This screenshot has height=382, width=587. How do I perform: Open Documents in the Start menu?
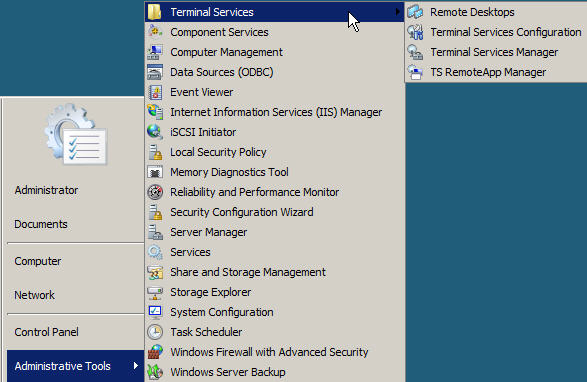[x=41, y=224]
